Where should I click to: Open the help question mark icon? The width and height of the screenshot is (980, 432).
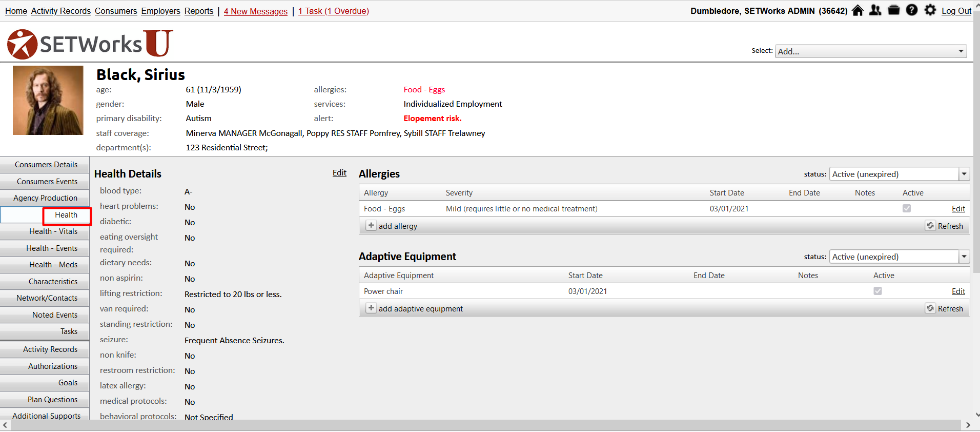(912, 10)
